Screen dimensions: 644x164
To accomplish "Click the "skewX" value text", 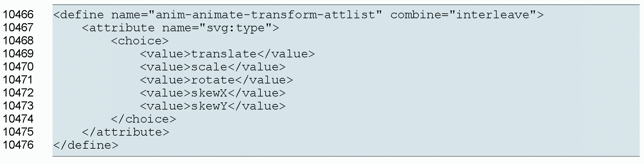I will 209,93.
